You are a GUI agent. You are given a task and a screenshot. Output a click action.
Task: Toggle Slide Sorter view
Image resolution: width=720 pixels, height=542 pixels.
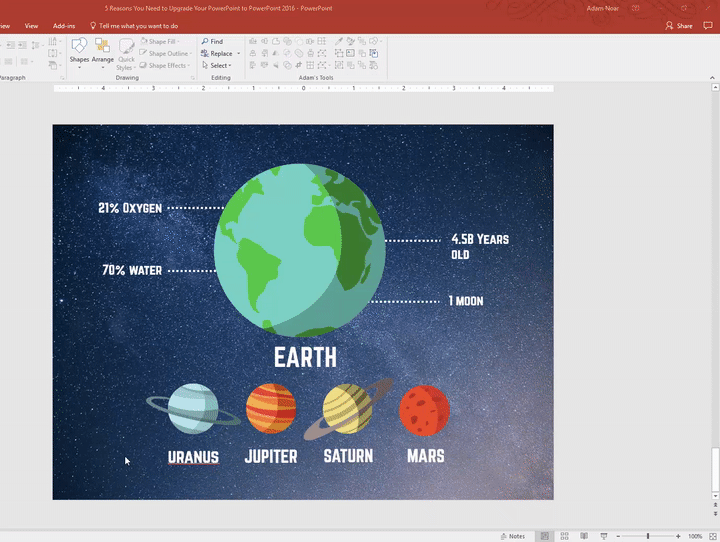(x=562, y=536)
